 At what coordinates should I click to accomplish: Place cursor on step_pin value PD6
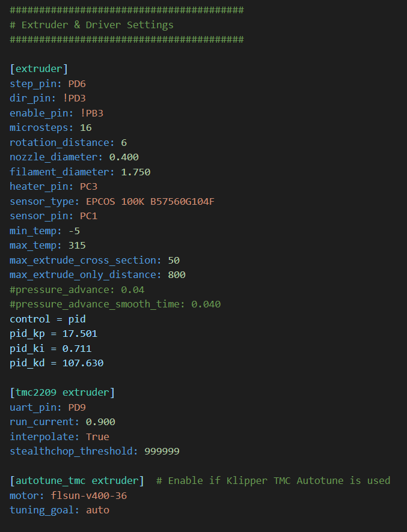pyautogui.click(x=77, y=83)
